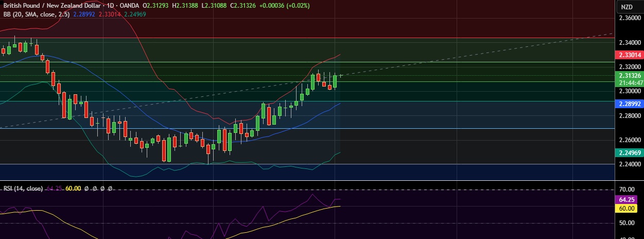
Task: Click the teal 2.24969 lower band price label
Action: tap(629, 152)
